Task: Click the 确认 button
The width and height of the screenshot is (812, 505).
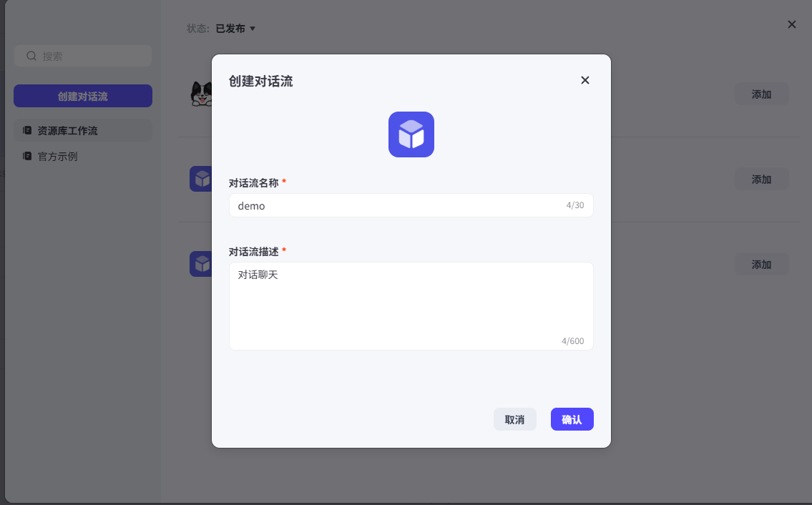Action: [x=572, y=419]
